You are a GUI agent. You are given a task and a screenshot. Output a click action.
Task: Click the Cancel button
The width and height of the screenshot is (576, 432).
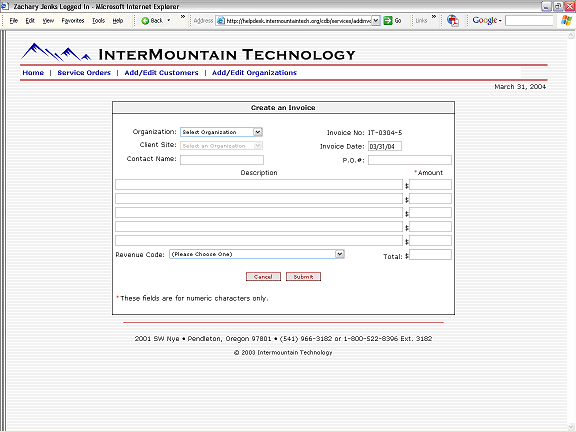click(x=263, y=277)
